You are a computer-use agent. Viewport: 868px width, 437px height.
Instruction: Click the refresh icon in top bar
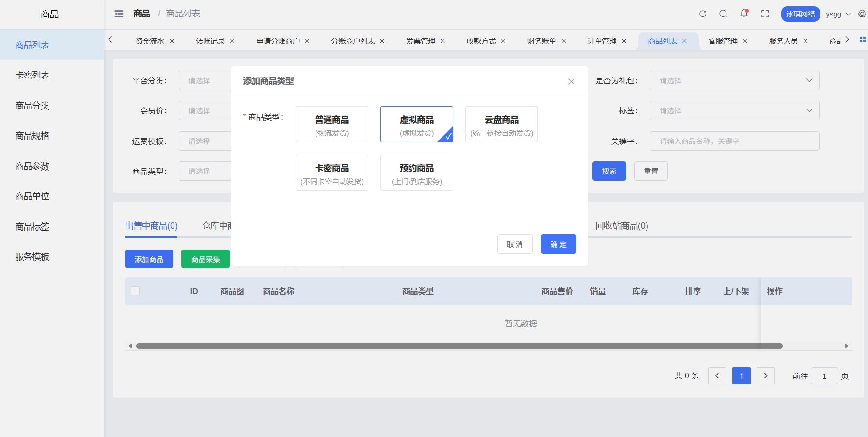703,14
